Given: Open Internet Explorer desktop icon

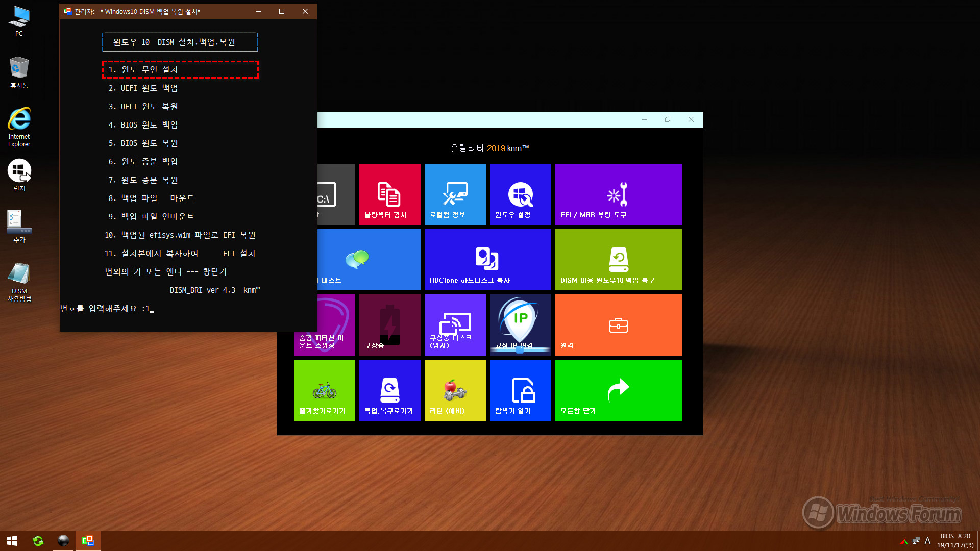Looking at the screenshot, I should tap(19, 127).
